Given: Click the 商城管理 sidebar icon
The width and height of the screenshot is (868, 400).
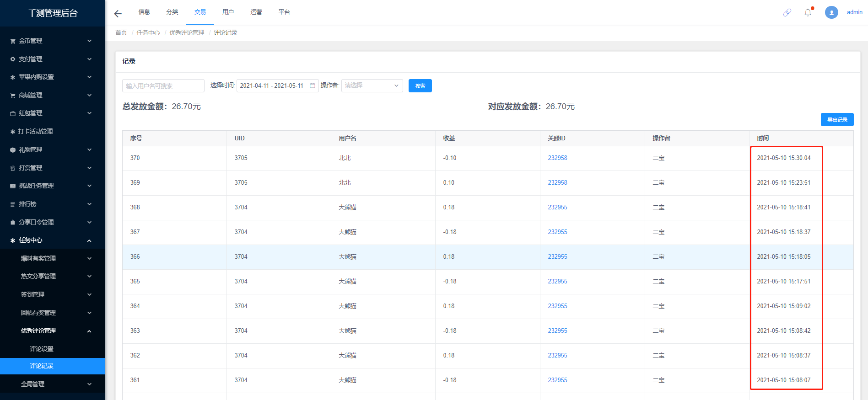Looking at the screenshot, I should pyautogui.click(x=13, y=96).
